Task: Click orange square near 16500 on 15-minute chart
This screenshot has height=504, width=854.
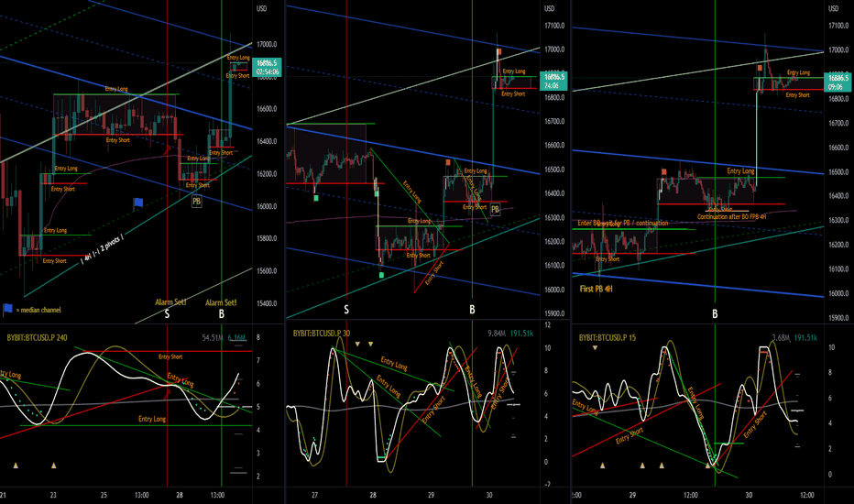Action: pos(664,171)
